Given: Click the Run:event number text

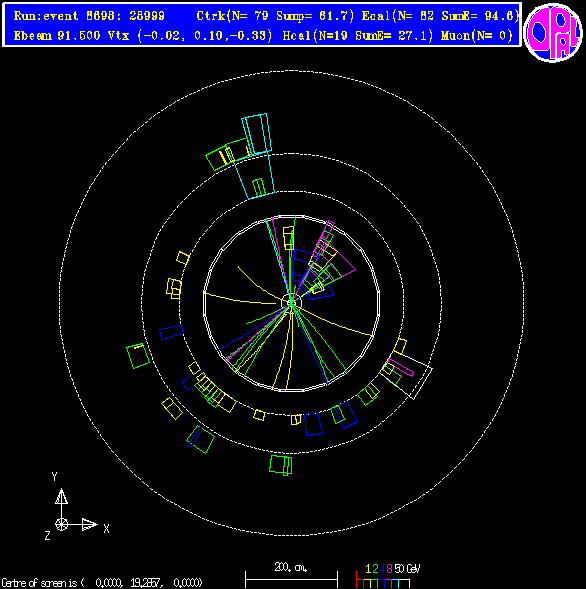Looking at the screenshot, I should click(89, 16).
